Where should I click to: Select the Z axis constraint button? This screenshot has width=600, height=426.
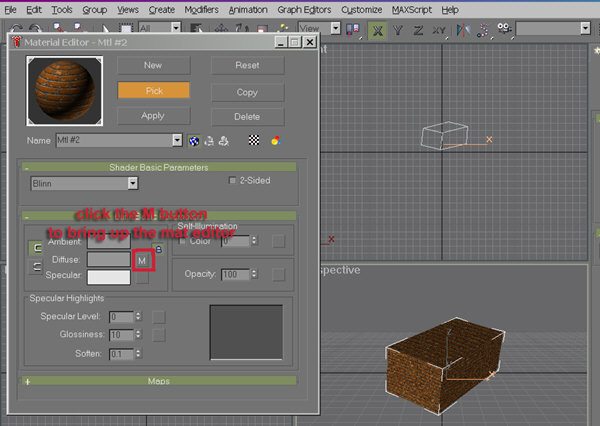point(418,30)
